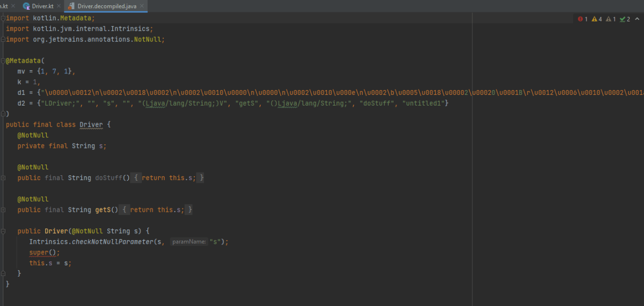This screenshot has height=306, width=644.
Task: Close the Driver.decompiled.java tab
Action: pos(142,6)
